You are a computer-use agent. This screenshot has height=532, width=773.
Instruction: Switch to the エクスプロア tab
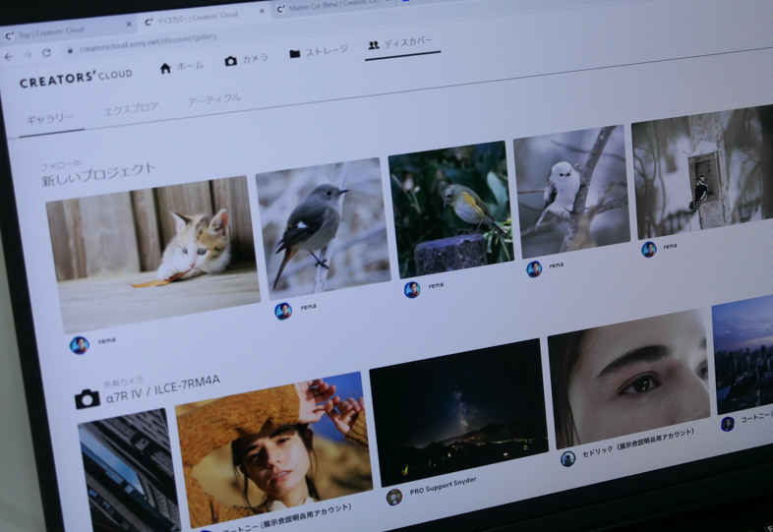(x=131, y=109)
